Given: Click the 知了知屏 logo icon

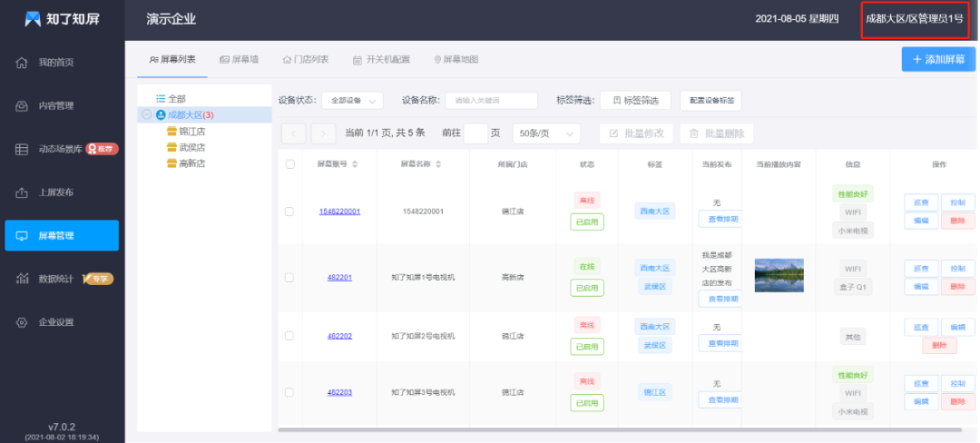Looking at the screenshot, I should click(33, 19).
